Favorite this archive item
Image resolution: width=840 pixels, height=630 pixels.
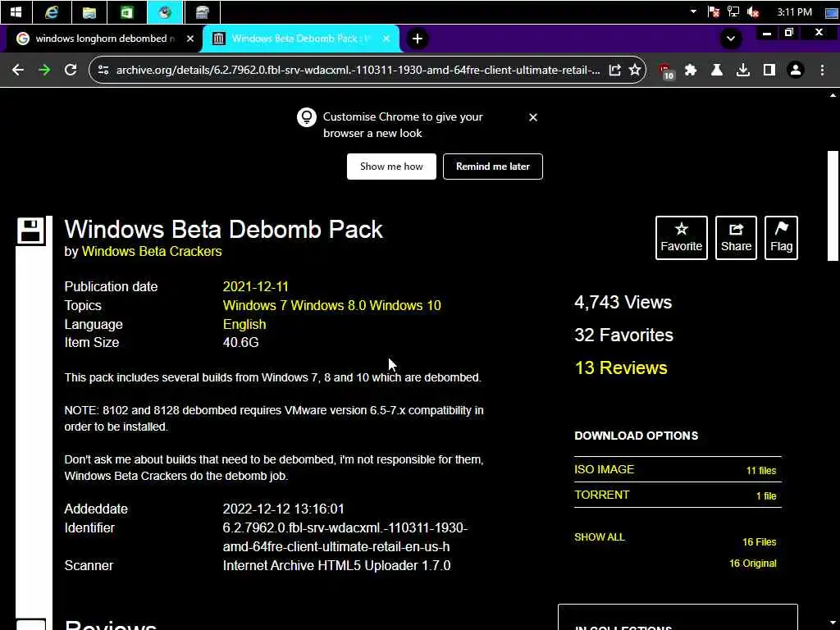tap(682, 238)
